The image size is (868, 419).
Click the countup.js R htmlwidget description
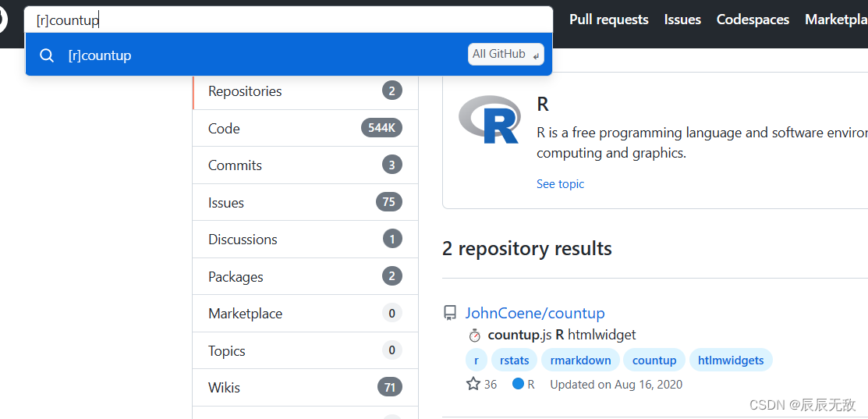562,335
